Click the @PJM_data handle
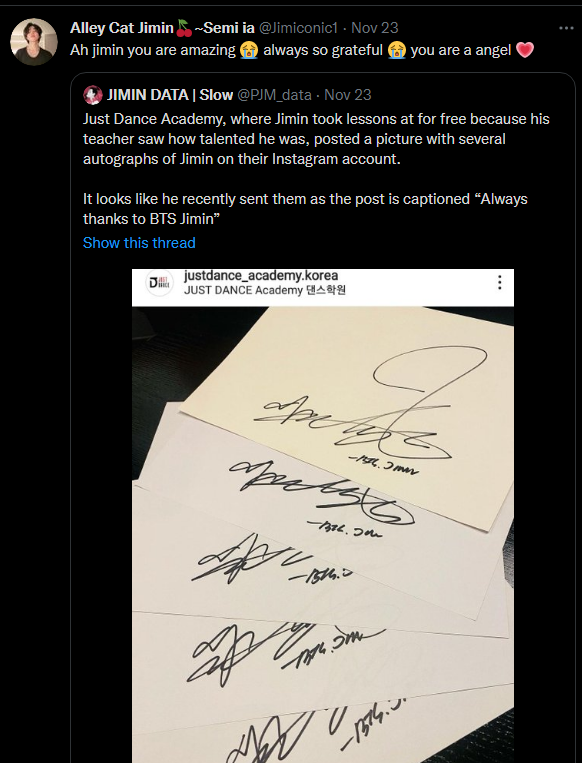The width and height of the screenshot is (582, 763). [x=274, y=95]
